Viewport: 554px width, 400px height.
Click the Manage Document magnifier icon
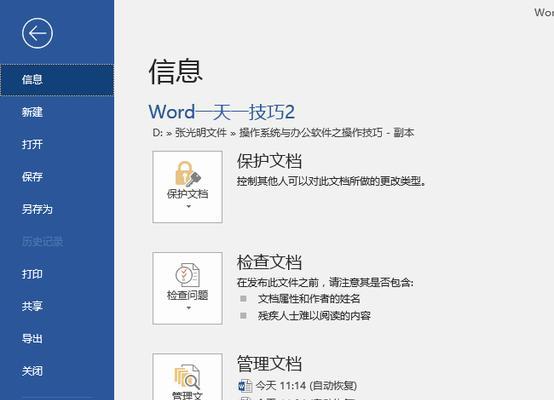(x=187, y=377)
